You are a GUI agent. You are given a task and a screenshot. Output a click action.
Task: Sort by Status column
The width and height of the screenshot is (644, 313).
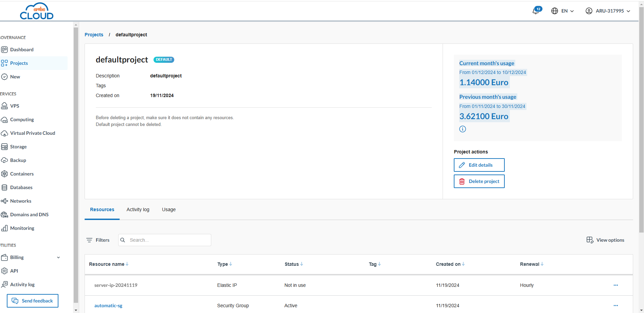click(294, 264)
